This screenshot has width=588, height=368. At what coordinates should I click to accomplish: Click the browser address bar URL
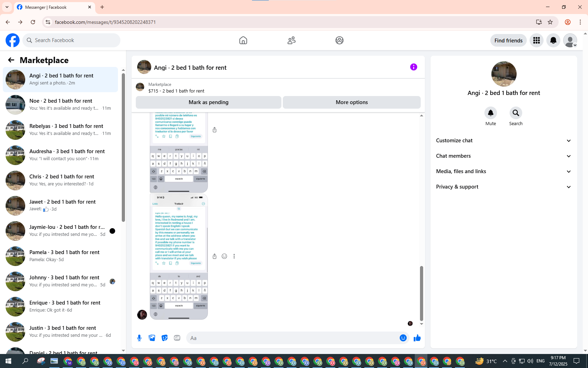point(105,22)
